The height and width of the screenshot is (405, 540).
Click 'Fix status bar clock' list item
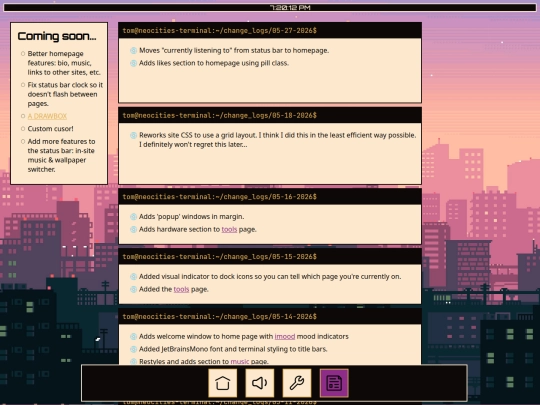[65, 94]
